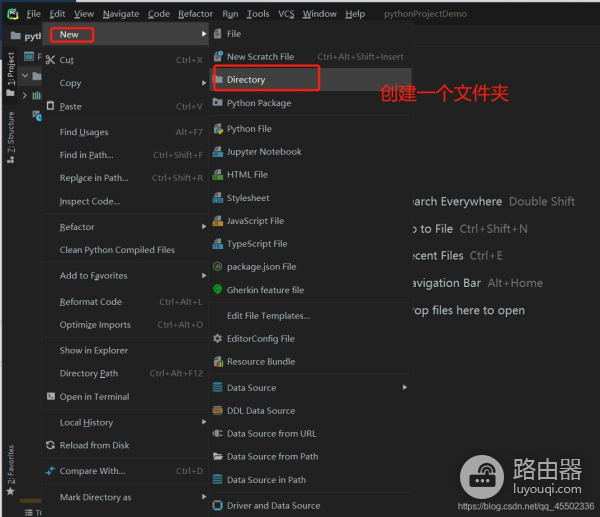Click the EditorConfig File gear icon
Image resolution: width=600 pixels, height=517 pixels.
pos(217,338)
